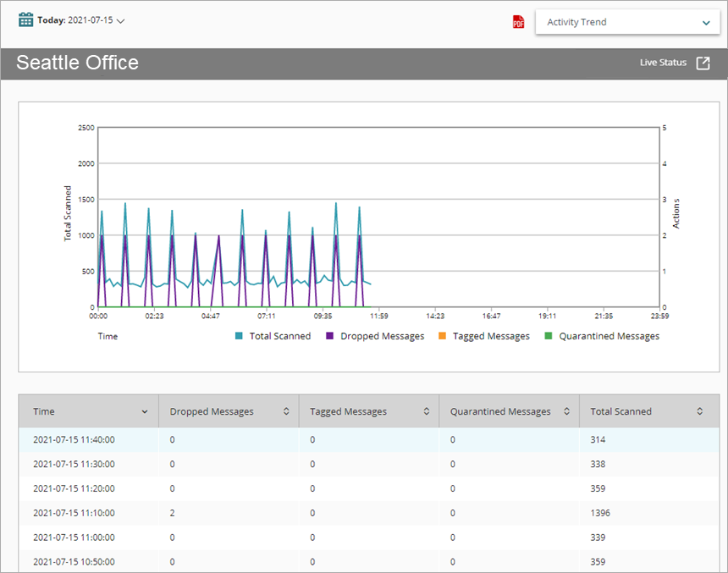Click the Live Status external link icon
Viewport: 728px width, 573px height.
[x=703, y=62]
